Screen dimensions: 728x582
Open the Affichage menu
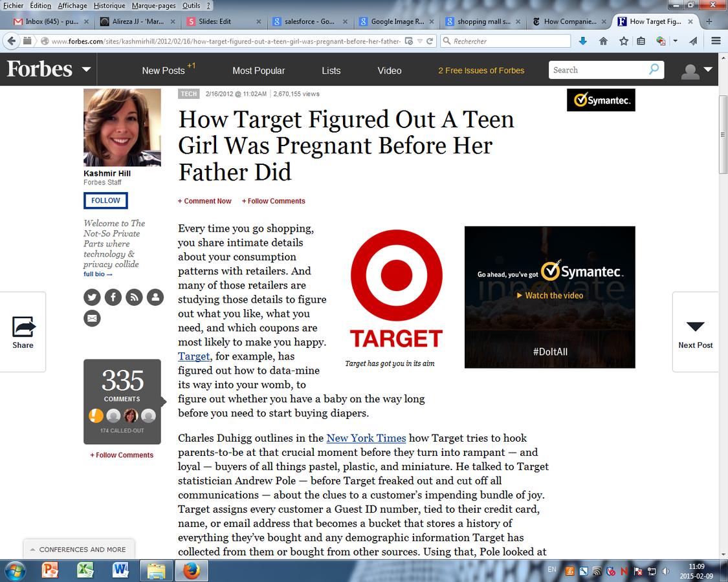(x=72, y=6)
